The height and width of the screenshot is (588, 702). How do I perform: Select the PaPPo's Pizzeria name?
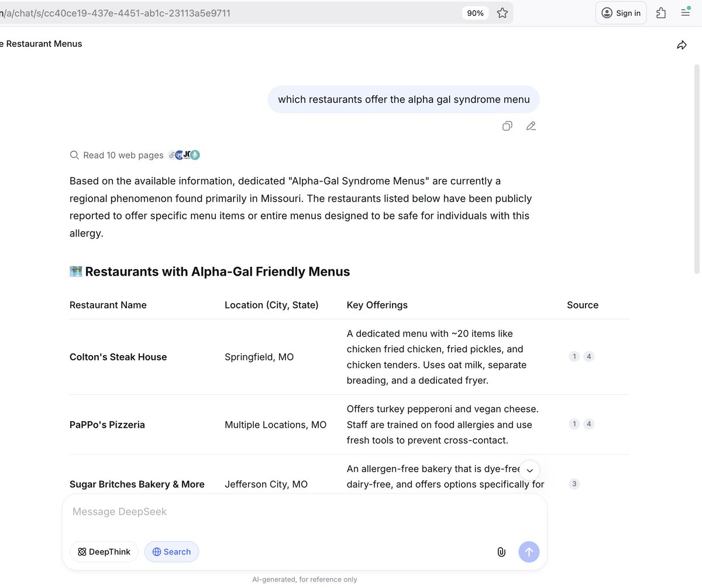[107, 425]
